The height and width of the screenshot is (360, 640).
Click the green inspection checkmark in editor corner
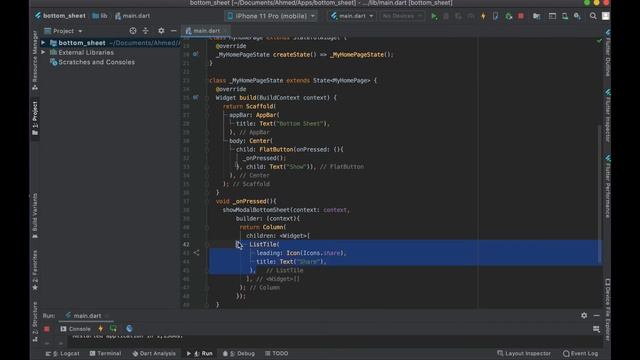(599, 40)
